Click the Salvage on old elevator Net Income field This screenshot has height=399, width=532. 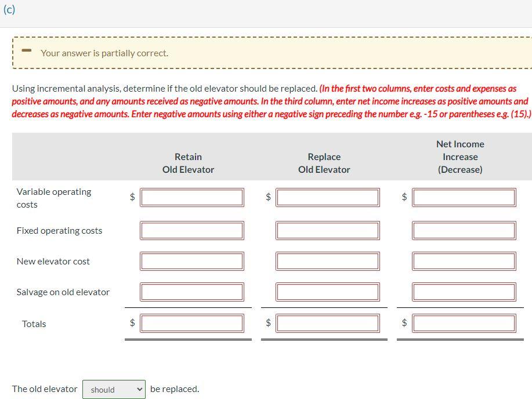pyautogui.click(x=464, y=291)
